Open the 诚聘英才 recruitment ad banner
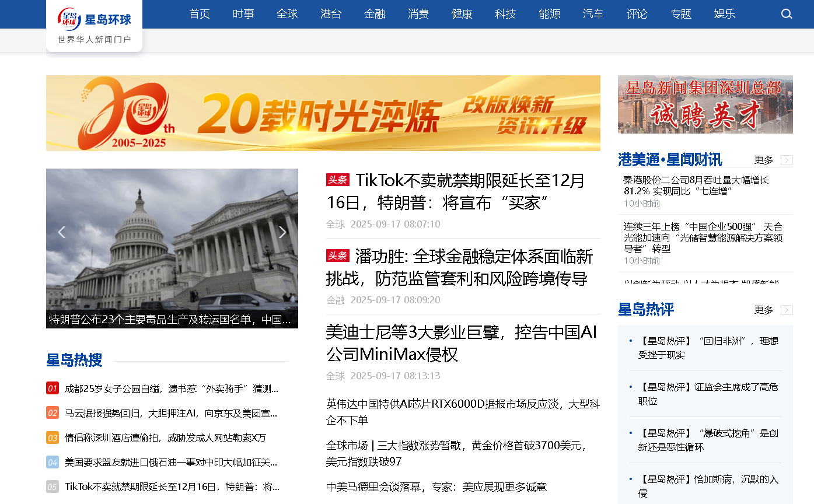Image resolution: width=814 pixels, height=504 pixels. click(705, 104)
